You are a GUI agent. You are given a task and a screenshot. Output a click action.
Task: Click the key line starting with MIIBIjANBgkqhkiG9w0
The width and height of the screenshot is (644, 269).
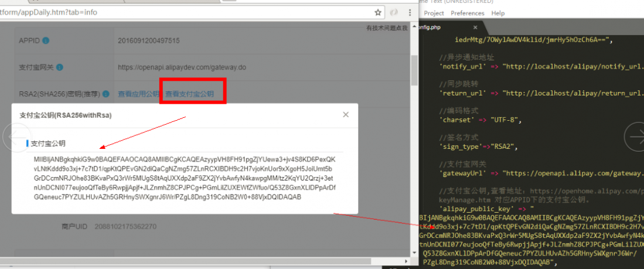point(185,159)
